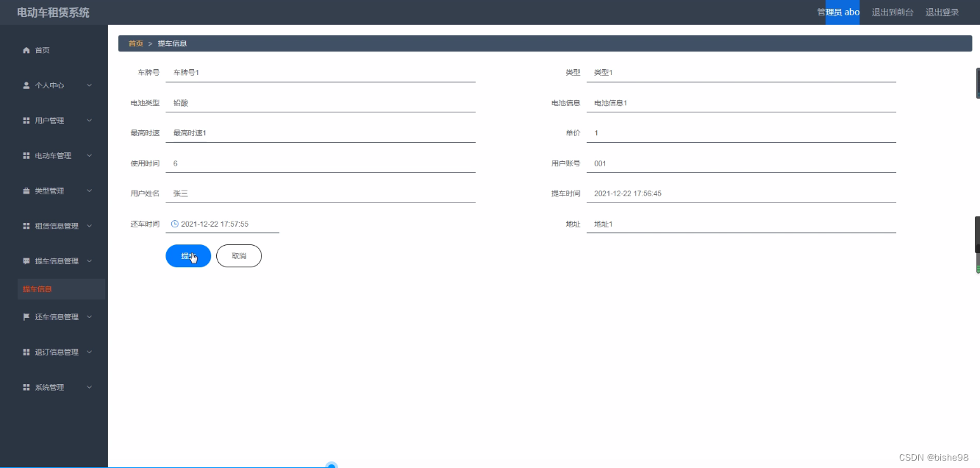Click the 退订信息管理 sidebar icon
Image resolution: width=980 pixels, height=468 pixels.
pyautogui.click(x=27, y=352)
